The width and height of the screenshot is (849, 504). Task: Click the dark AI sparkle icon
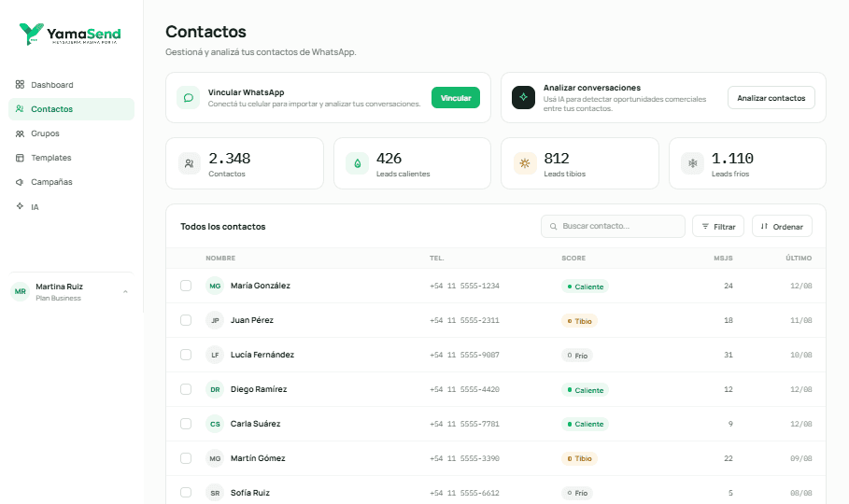(524, 98)
